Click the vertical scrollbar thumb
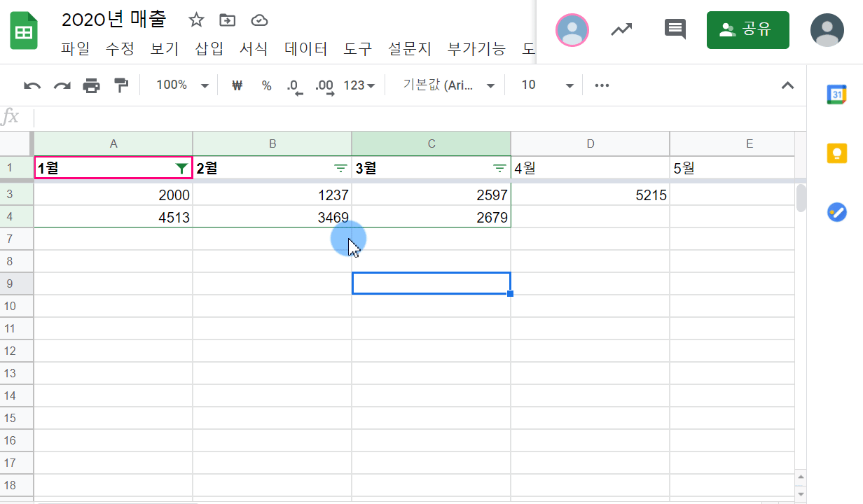Screen dimensions: 863x504 point(801,197)
